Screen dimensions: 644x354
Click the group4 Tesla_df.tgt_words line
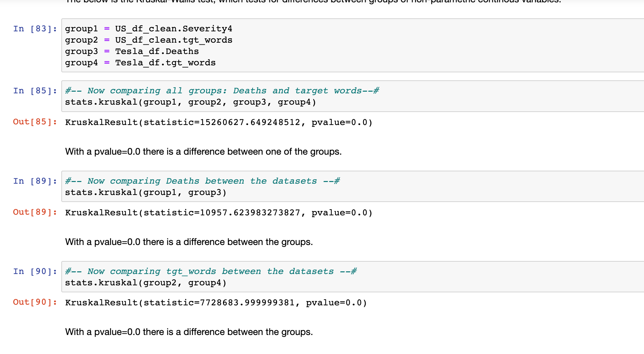click(x=140, y=63)
